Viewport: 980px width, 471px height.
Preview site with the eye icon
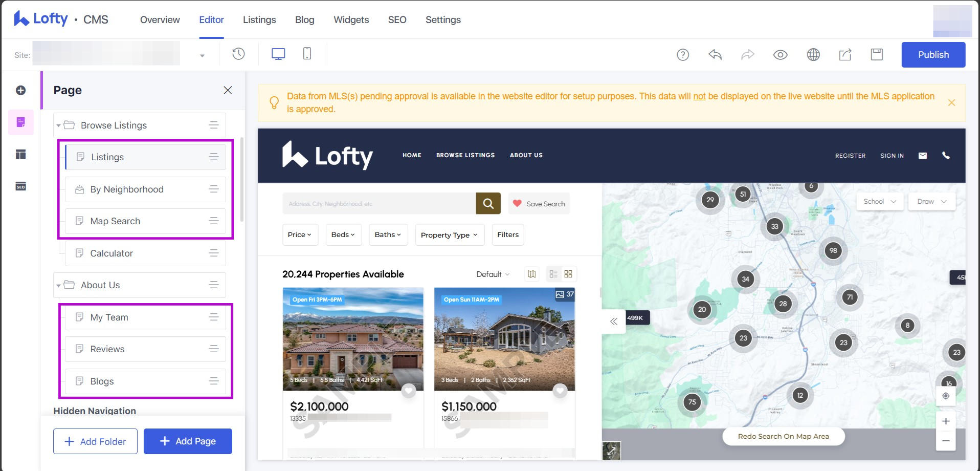(780, 55)
